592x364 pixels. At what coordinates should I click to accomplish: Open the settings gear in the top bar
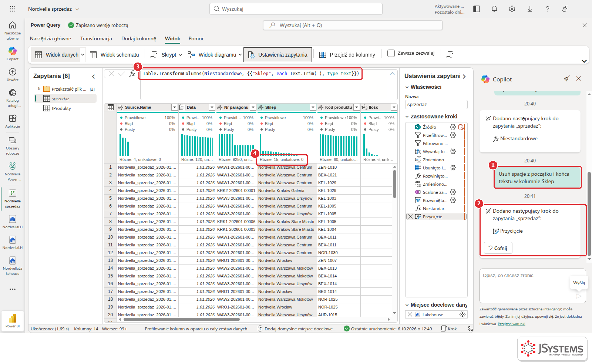(x=512, y=9)
